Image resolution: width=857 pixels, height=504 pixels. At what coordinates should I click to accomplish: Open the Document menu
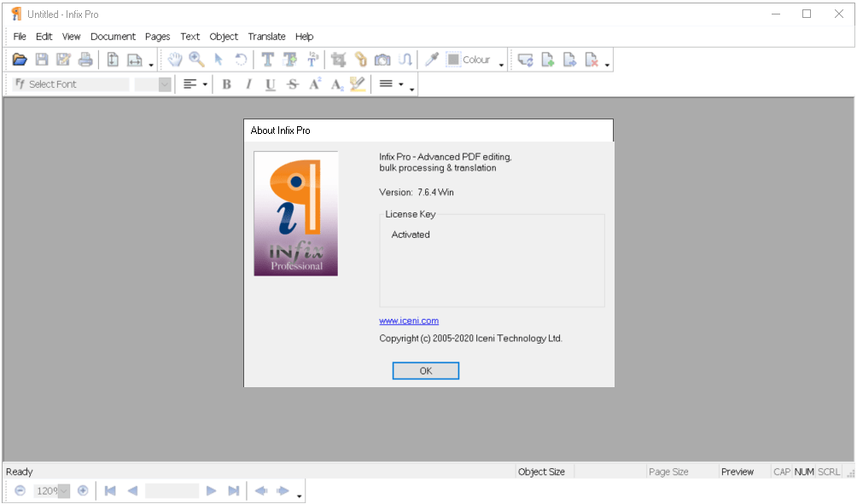click(114, 37)
